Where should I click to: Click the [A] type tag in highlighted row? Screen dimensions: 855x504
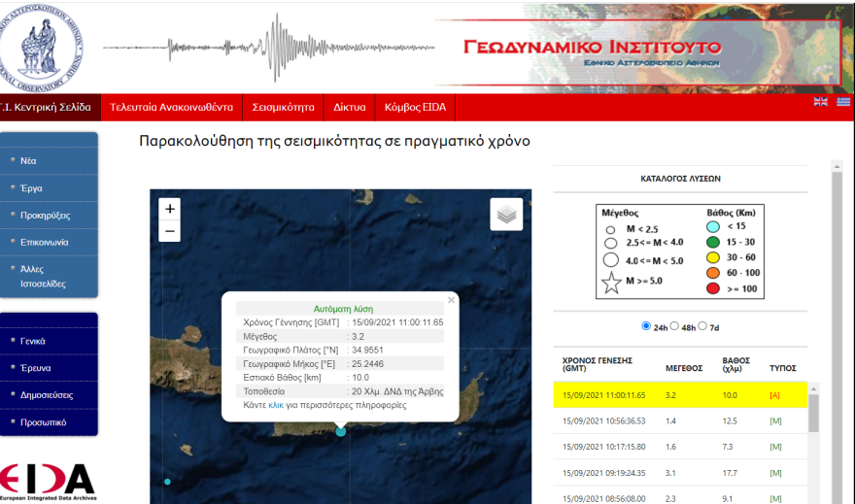774,395
